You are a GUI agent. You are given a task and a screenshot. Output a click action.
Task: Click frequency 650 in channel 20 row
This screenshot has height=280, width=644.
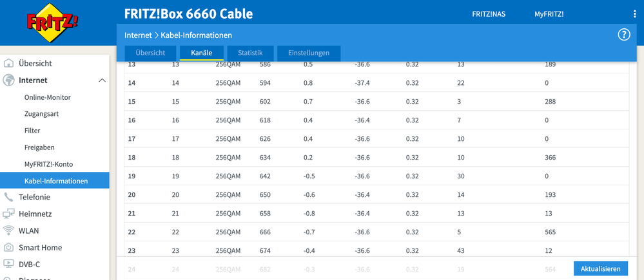click(x=265, y=195)
